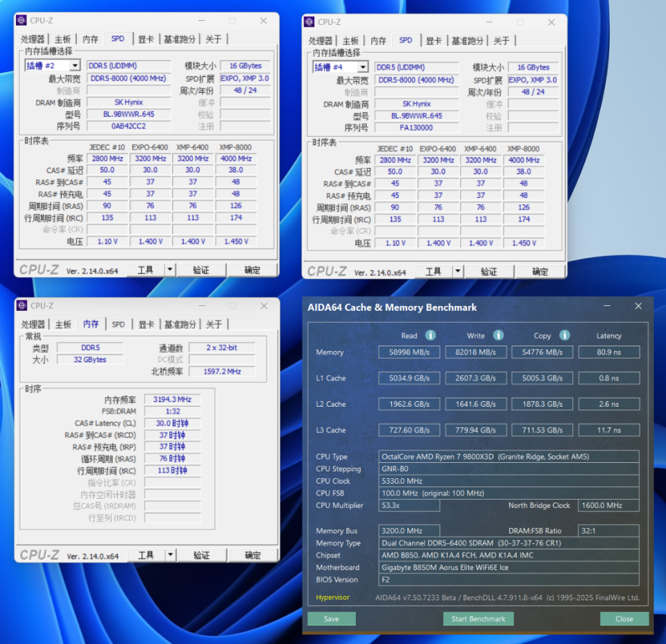Image resolution: width=666 pixels, height=644 pixels.
Task: Click 验证 button in slot #4 window
Action: (489, 271)
